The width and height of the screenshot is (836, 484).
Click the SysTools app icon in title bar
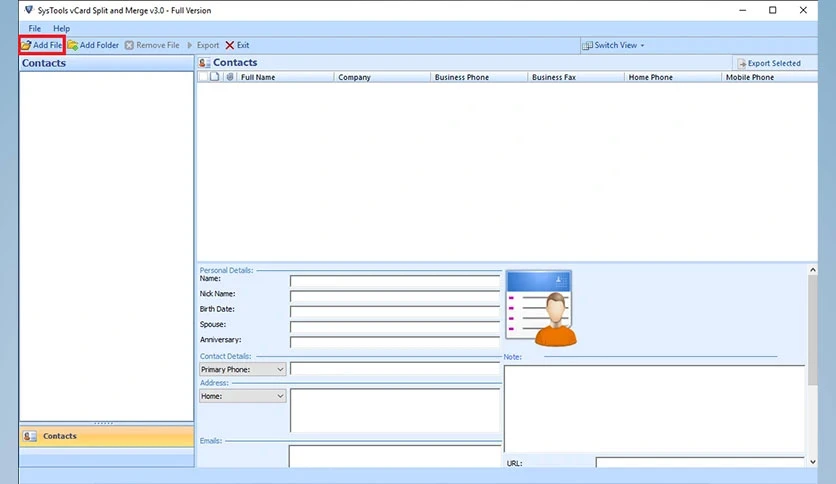pos(29,10)
